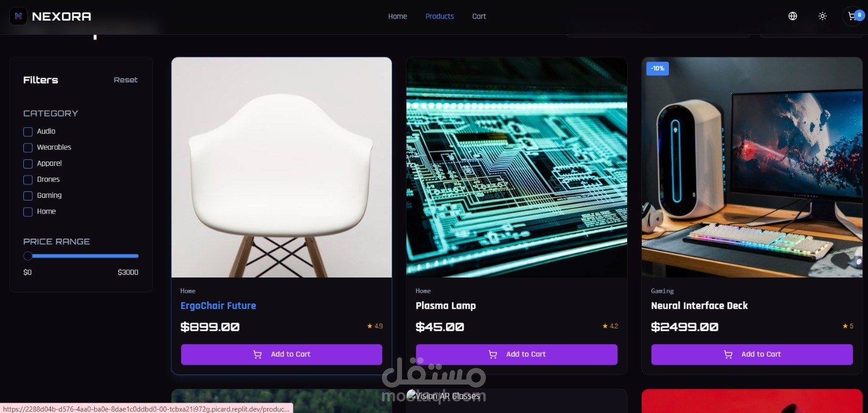Click the -10% discount badge

pos(658,68)
